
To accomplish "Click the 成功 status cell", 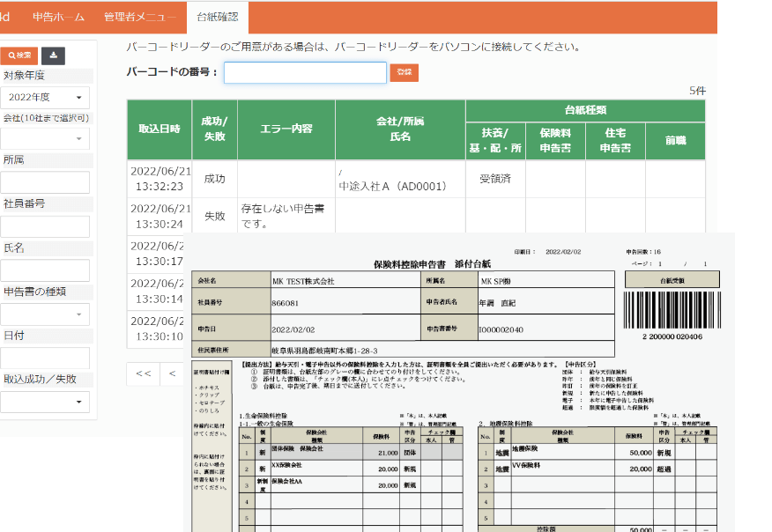I will tap(215, 179).
